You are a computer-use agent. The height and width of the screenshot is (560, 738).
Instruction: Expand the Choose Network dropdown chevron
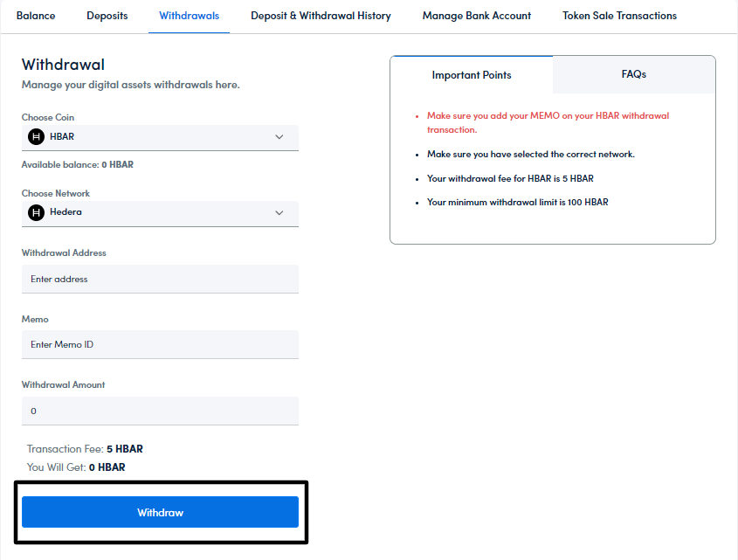click(279, 212)
